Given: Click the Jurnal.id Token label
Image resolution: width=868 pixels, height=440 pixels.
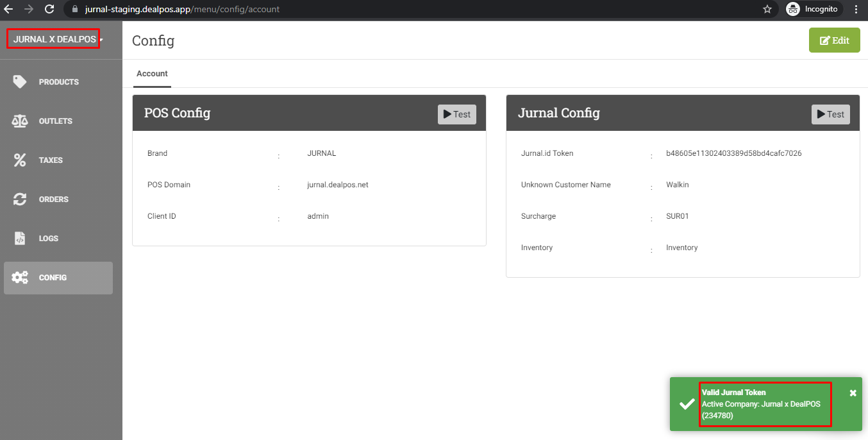Looking at the screenshot, I should [547, 153].
